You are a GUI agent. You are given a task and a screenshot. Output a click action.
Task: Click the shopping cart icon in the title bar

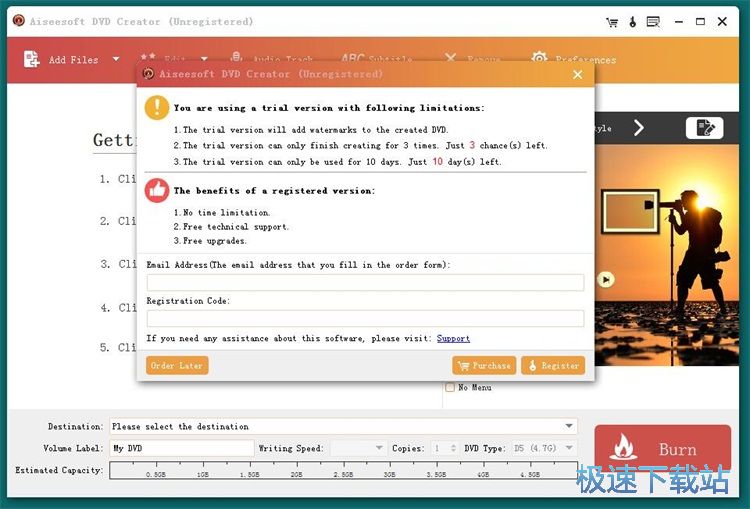click(x=612, y=22)
